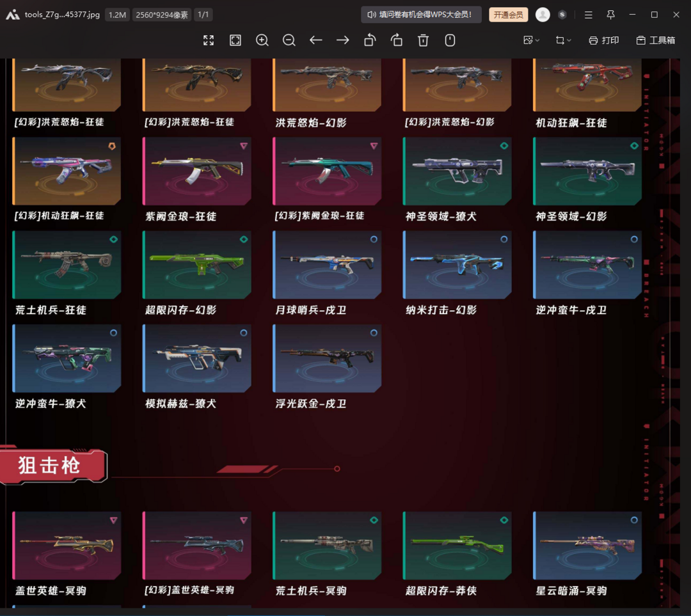Viewport: 691px width, 616px height.
Task: Click the 超限闪存-幻影 weapon picture
Action: pyautogui.click(x=196, y=265)
